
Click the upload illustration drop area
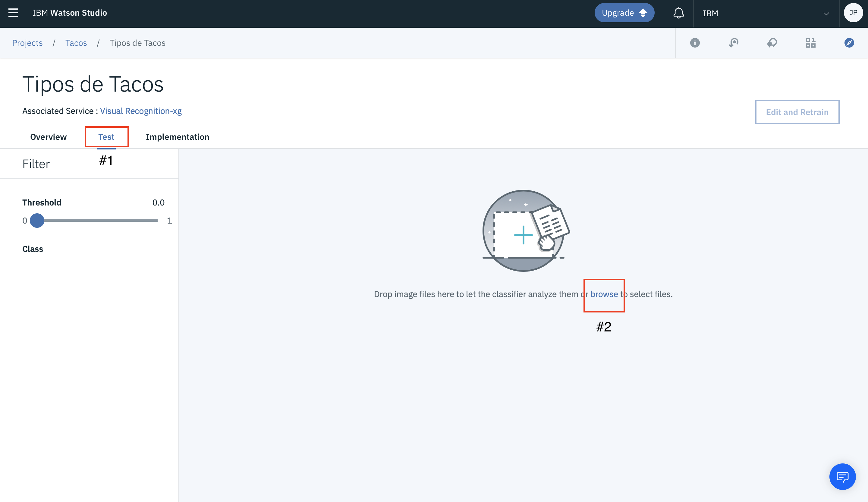pyautogui.click(x=523, y=231)
